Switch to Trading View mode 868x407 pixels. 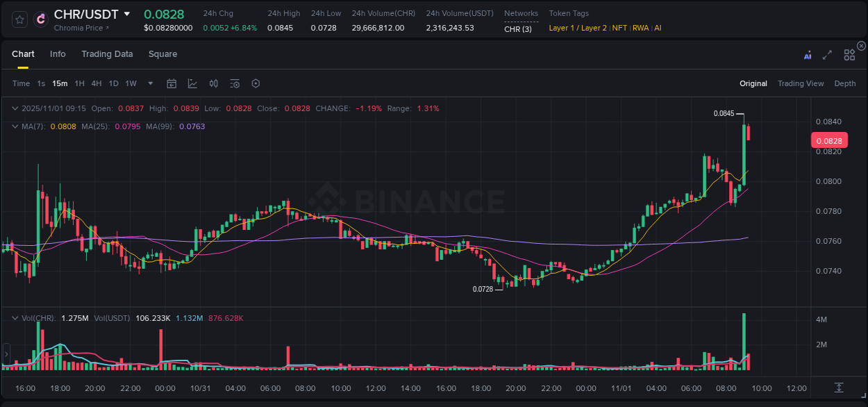tap(801, 83)
